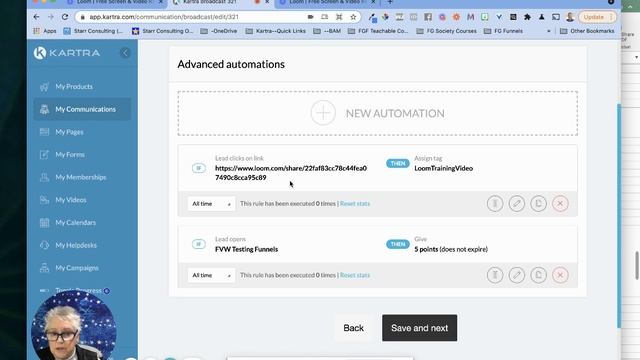Expand the bookmarks bar overflow arrow
Screen dimensions: 640x360
tap(549, 31)
